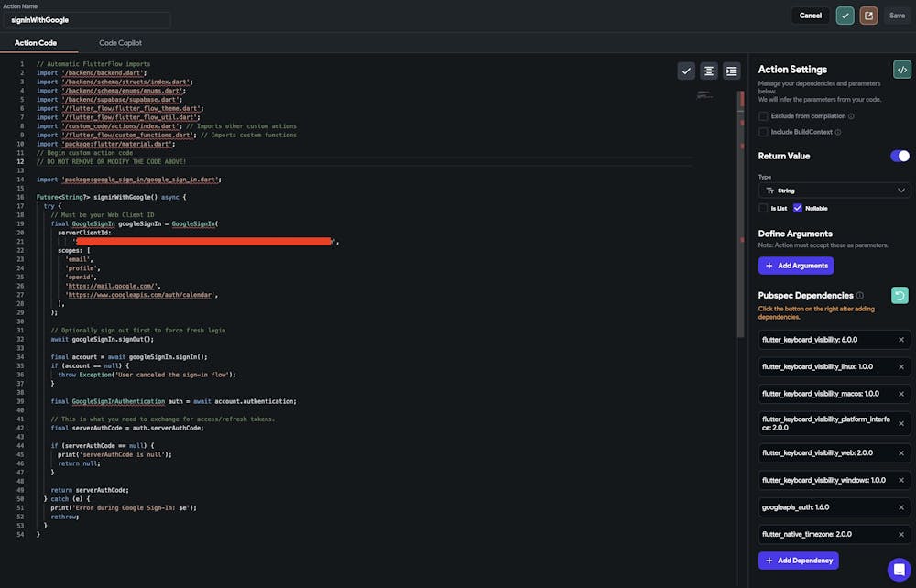This screenshot has height=588, width=916.
Task: Click the Add Dependency button
Action: pyautogui.click(x=798, y=561)
